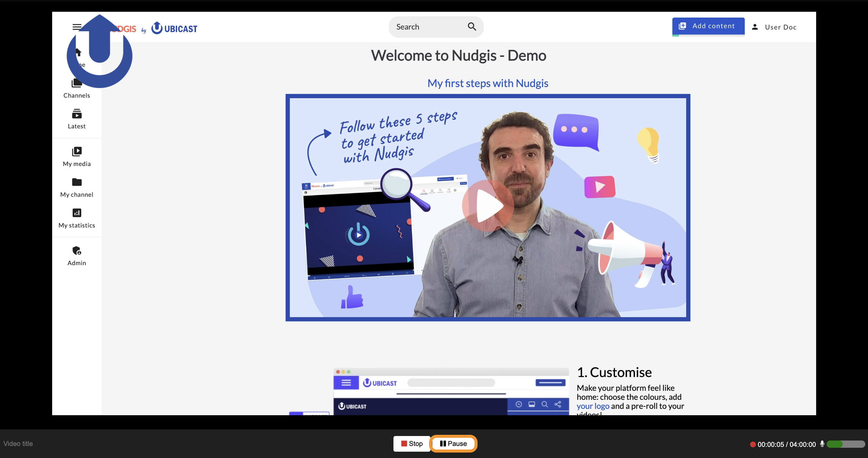Open the hamburger menu icon
Viewport: 868px width, 458px height.
pos(76,27)
